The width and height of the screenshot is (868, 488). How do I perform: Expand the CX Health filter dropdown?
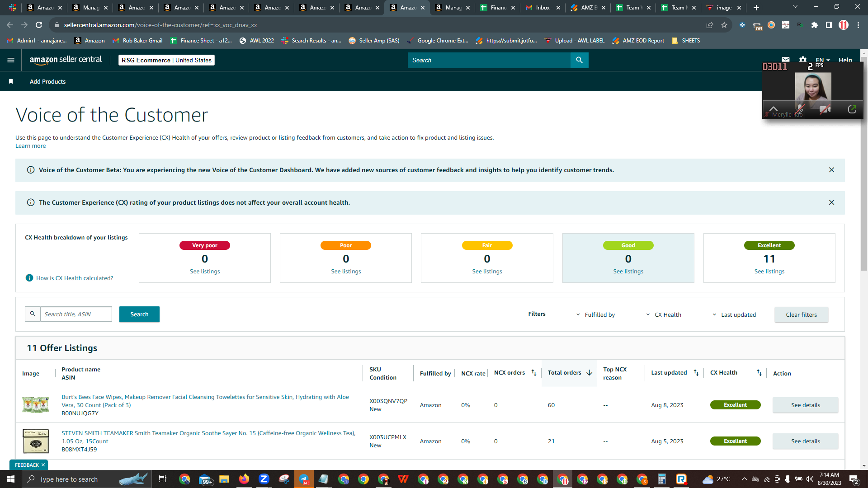[664, 314]
